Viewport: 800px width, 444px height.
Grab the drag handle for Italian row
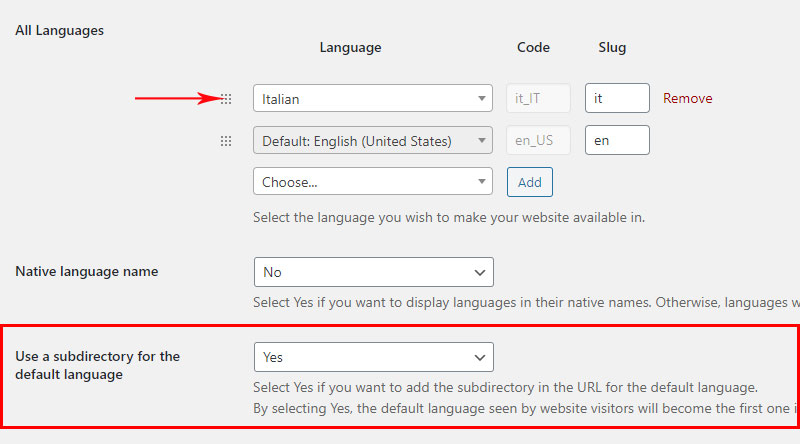point(226,99)
